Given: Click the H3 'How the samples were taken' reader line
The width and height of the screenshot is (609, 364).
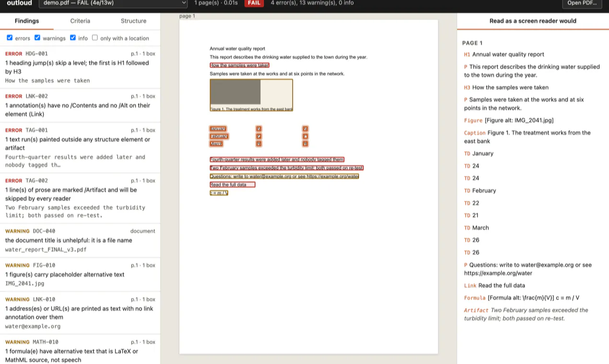Looking at the screenshot, I should pos(506,87).
